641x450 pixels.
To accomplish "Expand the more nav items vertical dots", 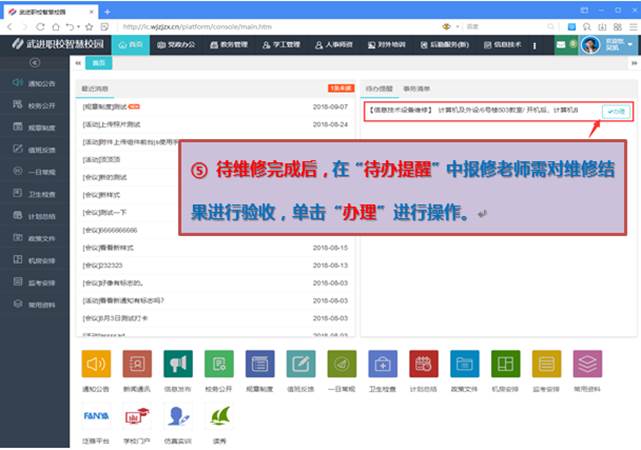I will point(534,45).
